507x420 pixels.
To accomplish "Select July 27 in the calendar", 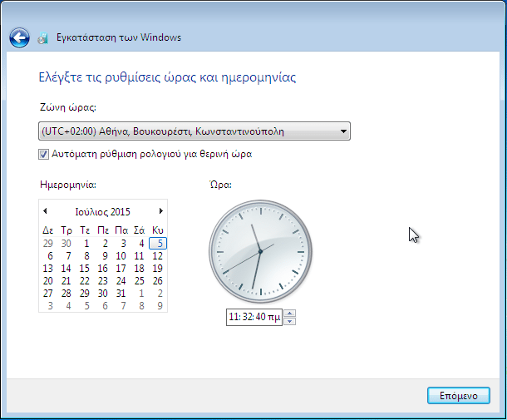I will click(x=48, y=294).
